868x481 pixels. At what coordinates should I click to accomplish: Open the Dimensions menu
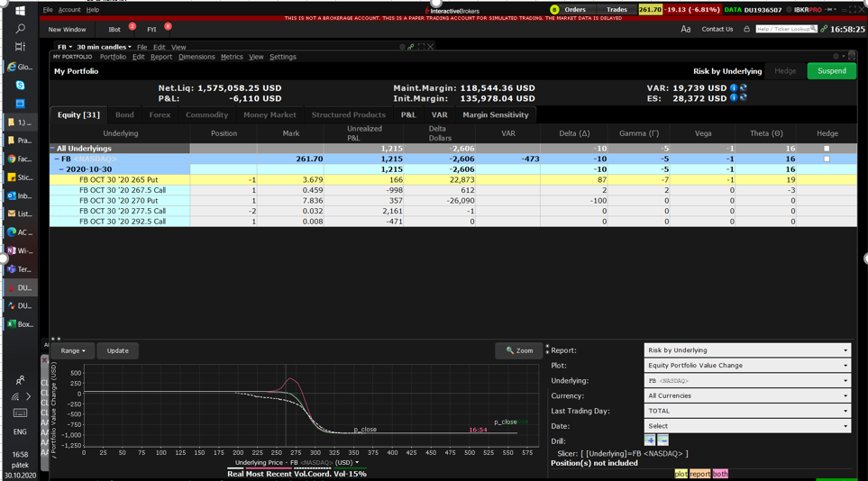[x=196, y=57]
